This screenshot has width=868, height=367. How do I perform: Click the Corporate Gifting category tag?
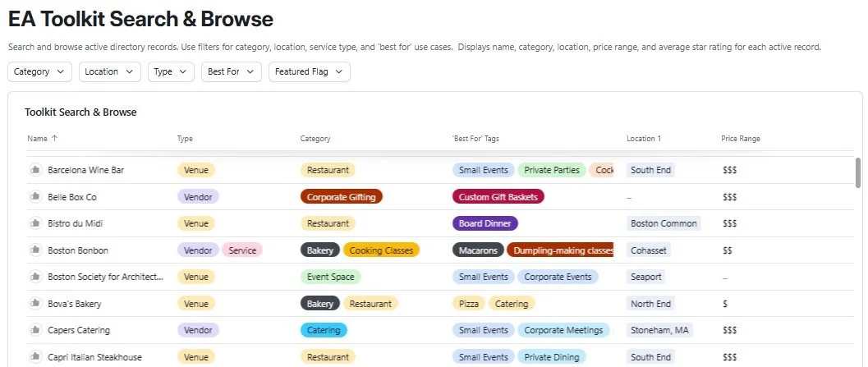pos(341,196)
